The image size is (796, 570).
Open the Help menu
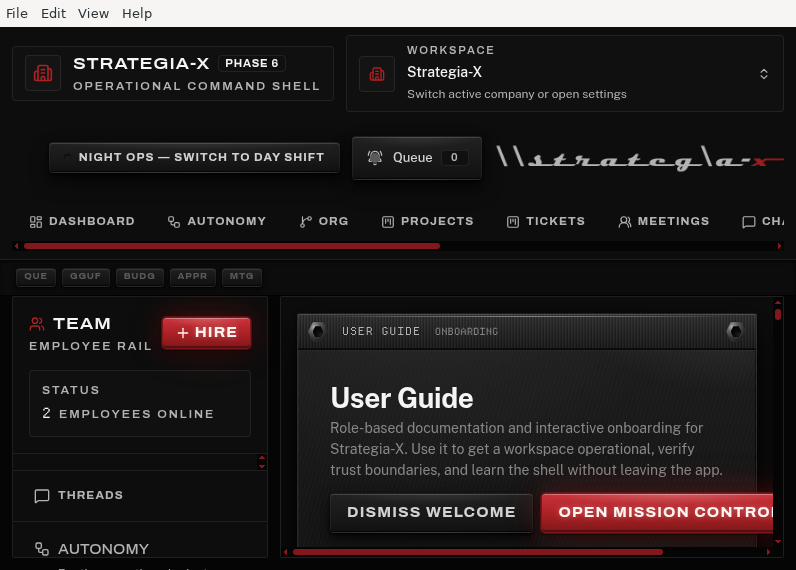[137, 13]
